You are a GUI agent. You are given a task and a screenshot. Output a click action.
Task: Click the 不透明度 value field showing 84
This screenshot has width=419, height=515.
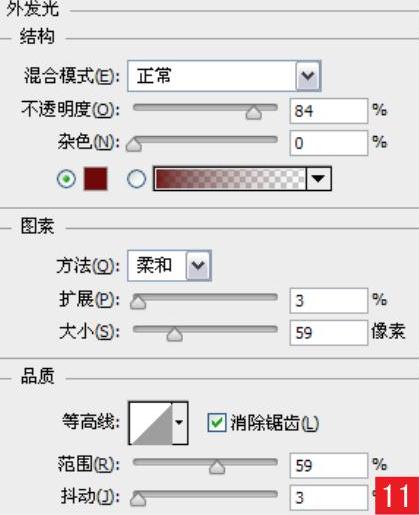point(329,111)
